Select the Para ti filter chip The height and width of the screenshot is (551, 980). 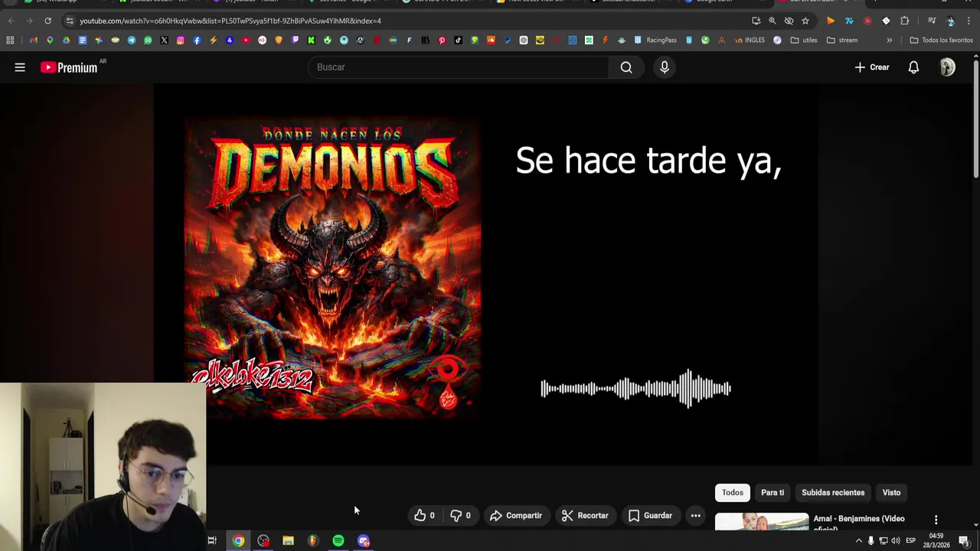[x=773, y=493]
